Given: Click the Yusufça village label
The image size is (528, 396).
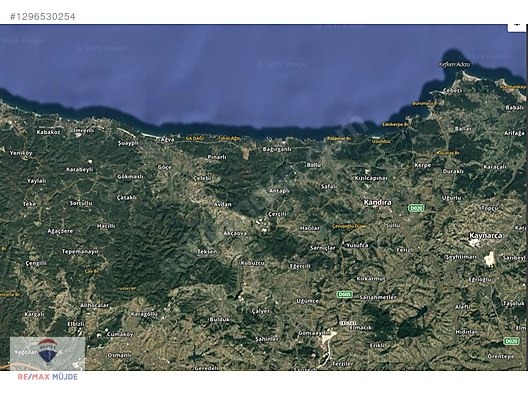Looking at the screenshot, I should pos(357,245).
